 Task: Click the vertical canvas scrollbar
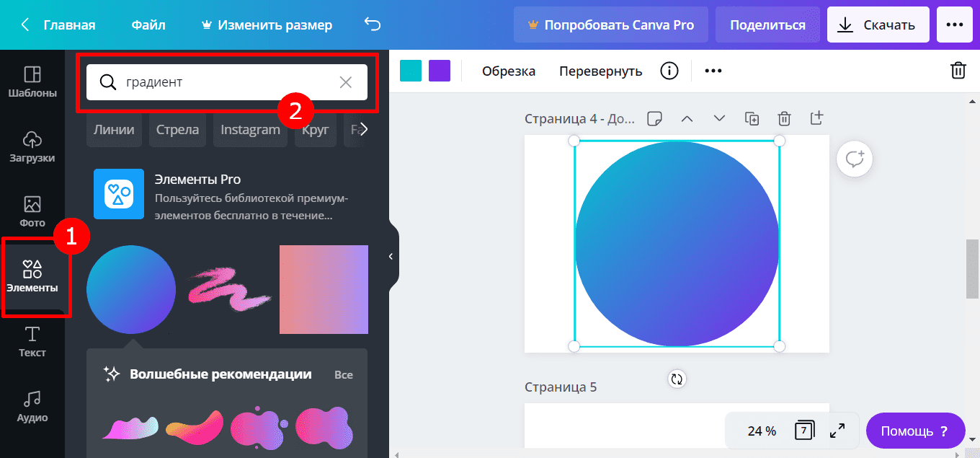pos(972,268)
